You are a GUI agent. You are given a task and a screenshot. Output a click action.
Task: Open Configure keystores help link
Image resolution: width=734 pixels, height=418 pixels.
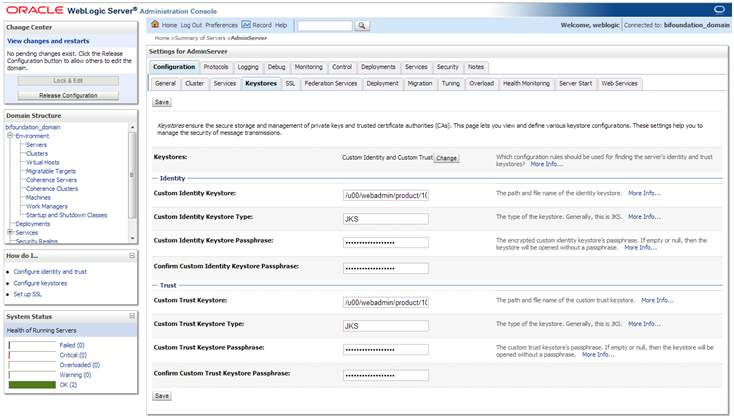point(40,283)
